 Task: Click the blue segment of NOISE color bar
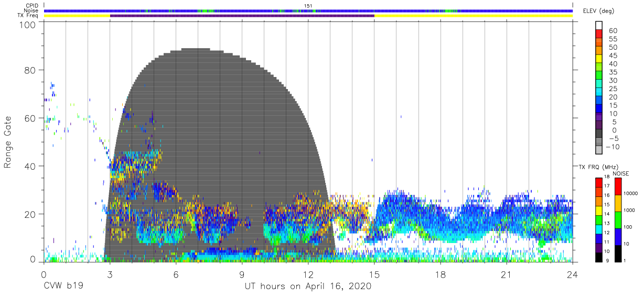coord(618,236)
